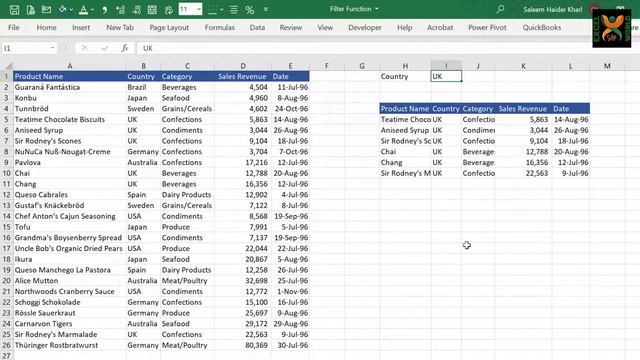Click the Enter checkmark icon in formula bar

(x=105, y=48)
